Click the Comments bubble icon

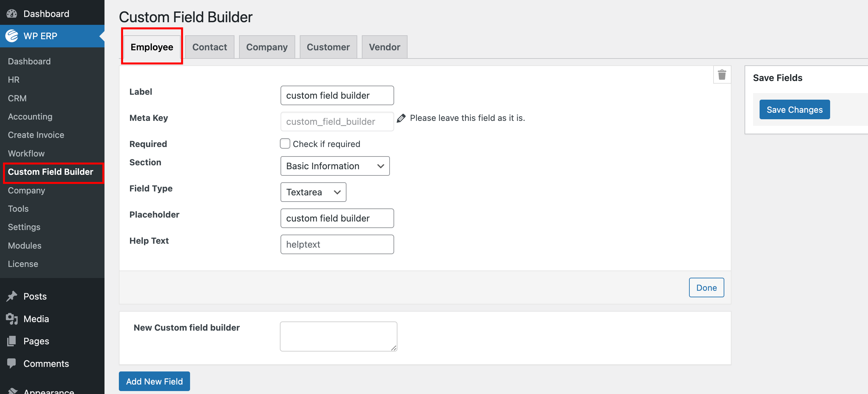point(12,363)
